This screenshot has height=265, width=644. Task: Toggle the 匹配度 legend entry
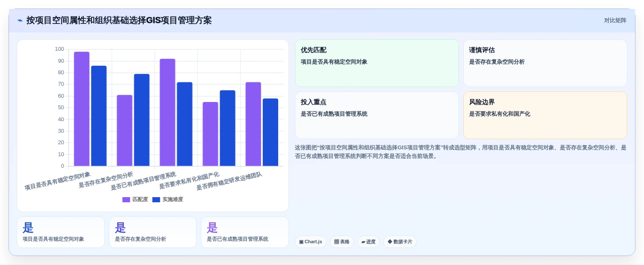tap(135, 199)
